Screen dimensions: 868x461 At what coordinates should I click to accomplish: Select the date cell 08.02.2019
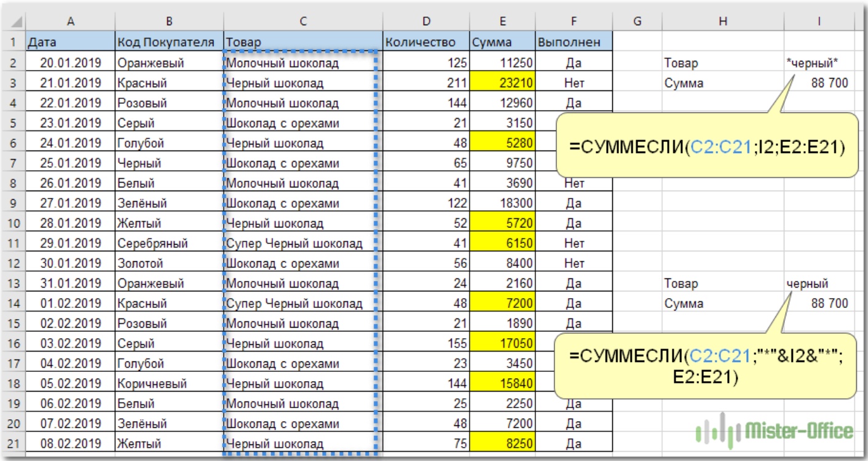[71, 444]
